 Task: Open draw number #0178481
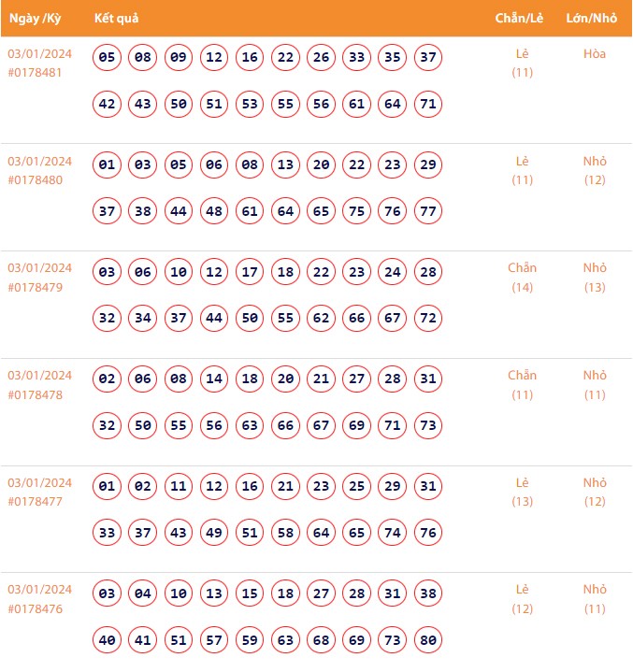click(x=36, y=73)
